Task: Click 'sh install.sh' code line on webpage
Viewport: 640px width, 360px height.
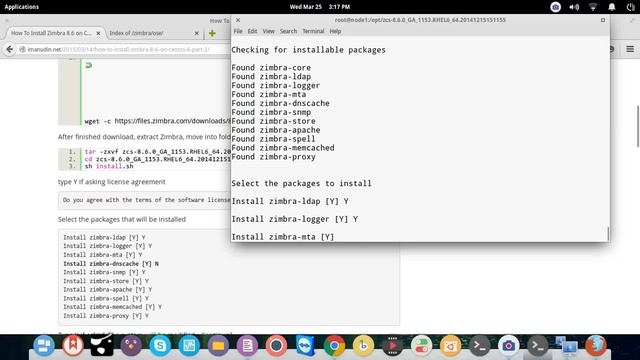Action: click(109, 167)
